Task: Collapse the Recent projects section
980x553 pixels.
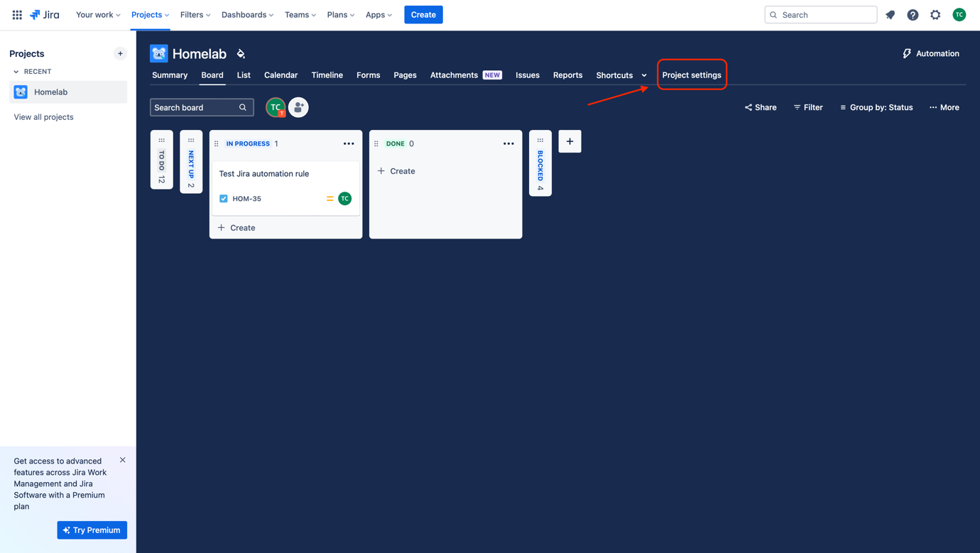Action: click(x=16, y=72)
